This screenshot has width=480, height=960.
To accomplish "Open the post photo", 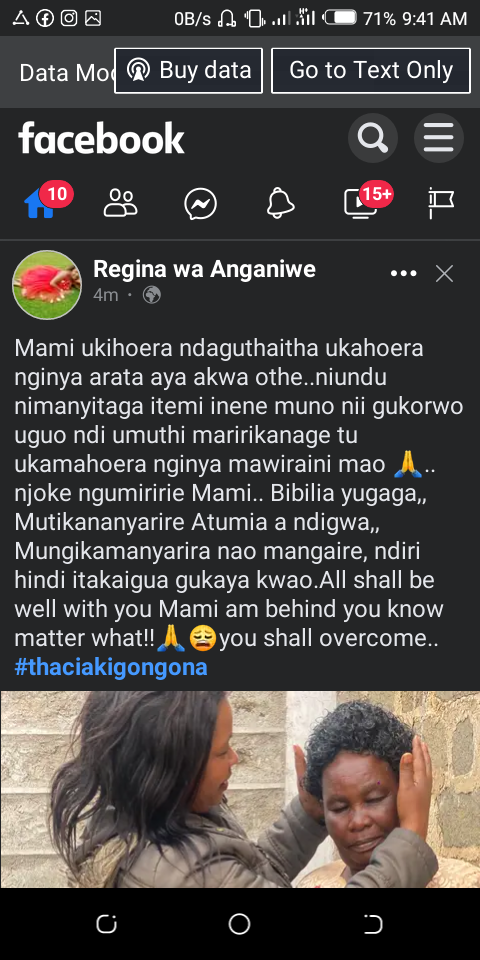I will click(x=240, y=789).
